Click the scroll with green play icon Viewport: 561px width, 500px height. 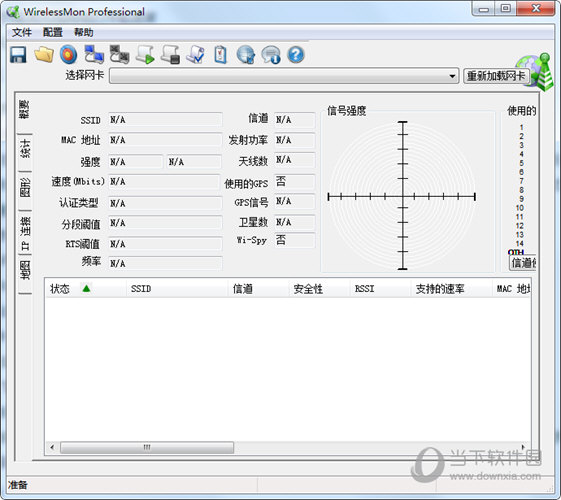pos(145,55)
